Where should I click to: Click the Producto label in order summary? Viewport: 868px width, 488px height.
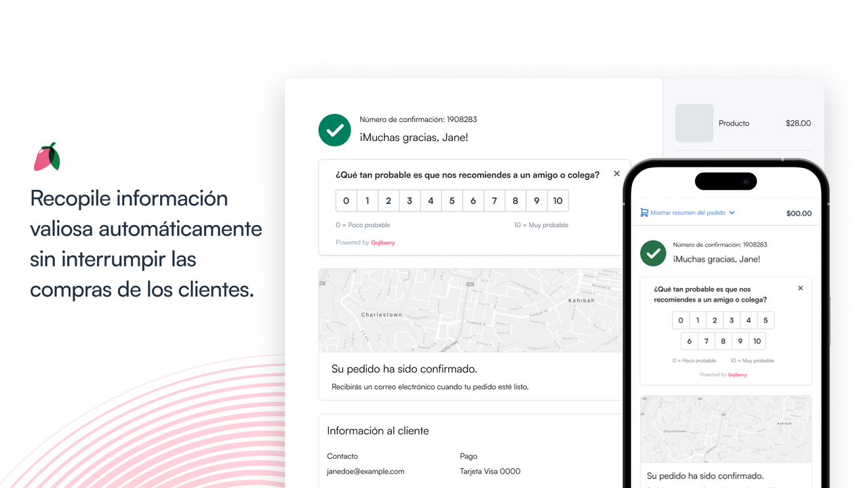734,123
